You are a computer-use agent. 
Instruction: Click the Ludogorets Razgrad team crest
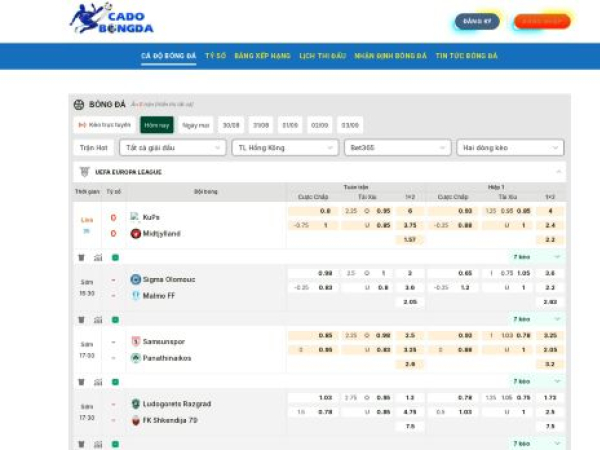coord(135,403)
